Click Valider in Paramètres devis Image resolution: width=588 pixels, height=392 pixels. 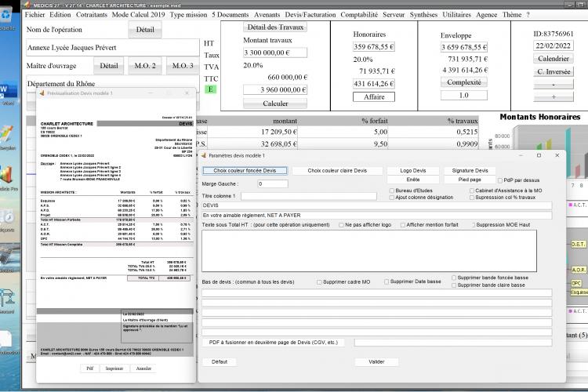pyautogui.click(x=376, y=362)
